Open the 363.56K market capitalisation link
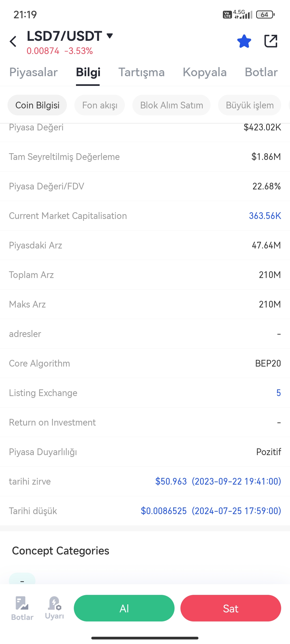Screen dimensions: 290x644 tap(265, 216)
